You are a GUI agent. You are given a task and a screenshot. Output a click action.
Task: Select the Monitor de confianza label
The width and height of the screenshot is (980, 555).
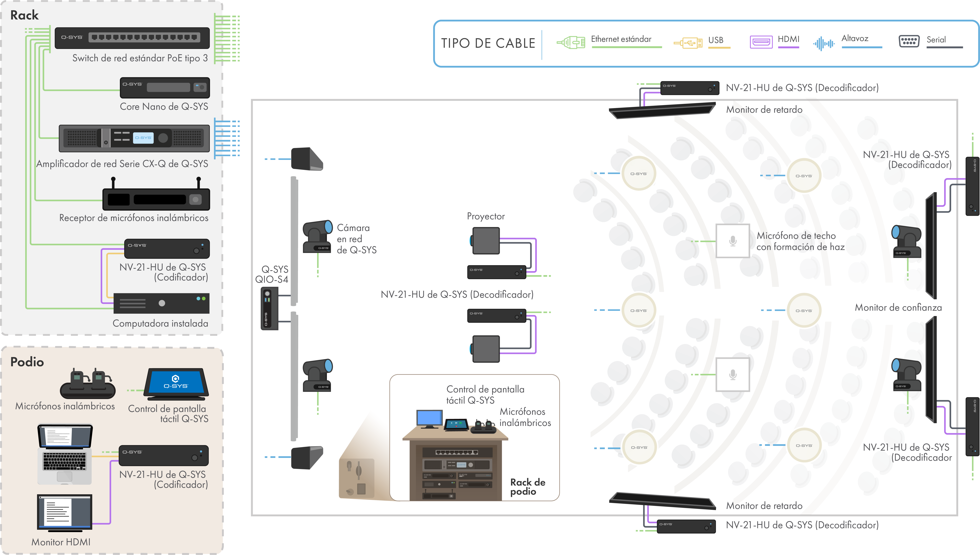coord(898,308)
